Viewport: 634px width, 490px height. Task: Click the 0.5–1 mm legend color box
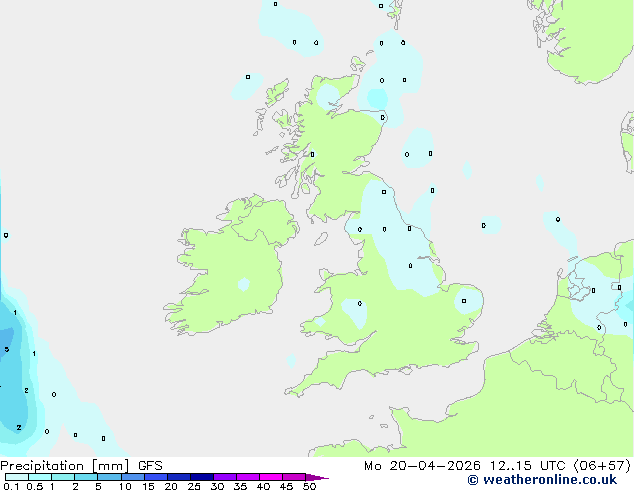point(40,477)
